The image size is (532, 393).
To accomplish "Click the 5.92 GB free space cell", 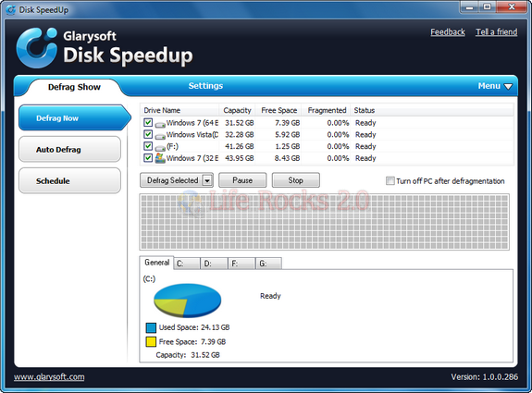I will coord(288,135).
